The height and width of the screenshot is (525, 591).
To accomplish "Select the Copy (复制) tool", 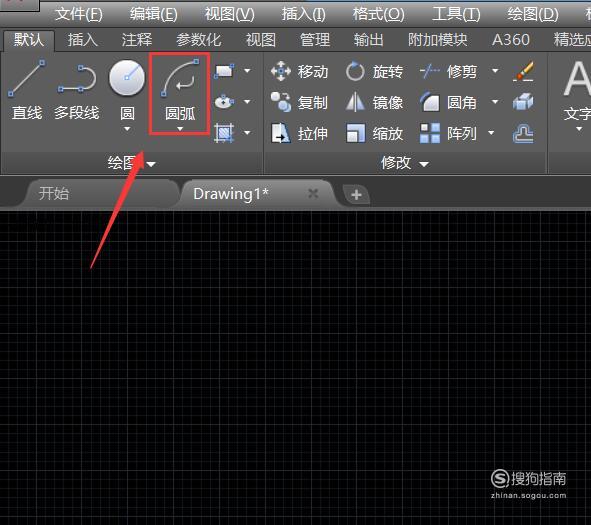I will coord(300,102).
